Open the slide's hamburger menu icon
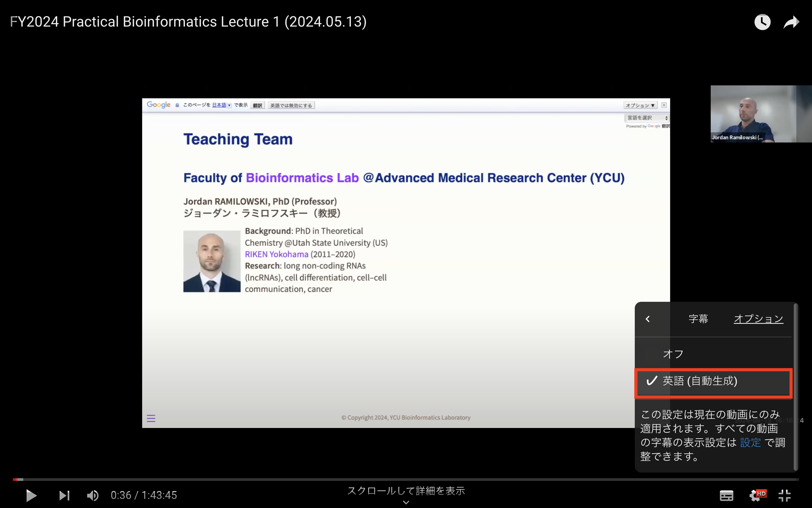 [151, 418]
